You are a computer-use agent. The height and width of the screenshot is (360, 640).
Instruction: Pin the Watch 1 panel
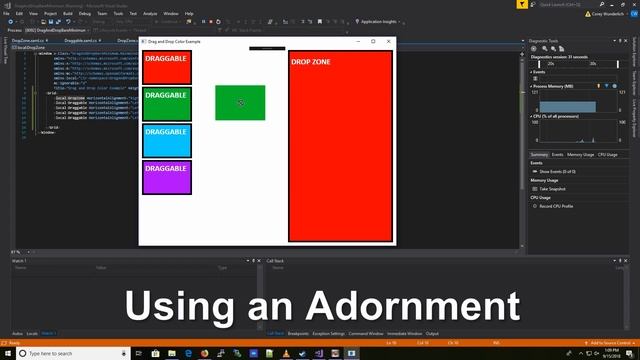tap(253, 261)
